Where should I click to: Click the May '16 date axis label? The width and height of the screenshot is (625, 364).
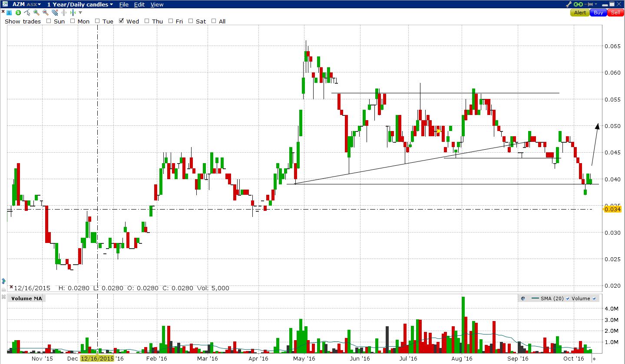[x=304, y=358]
